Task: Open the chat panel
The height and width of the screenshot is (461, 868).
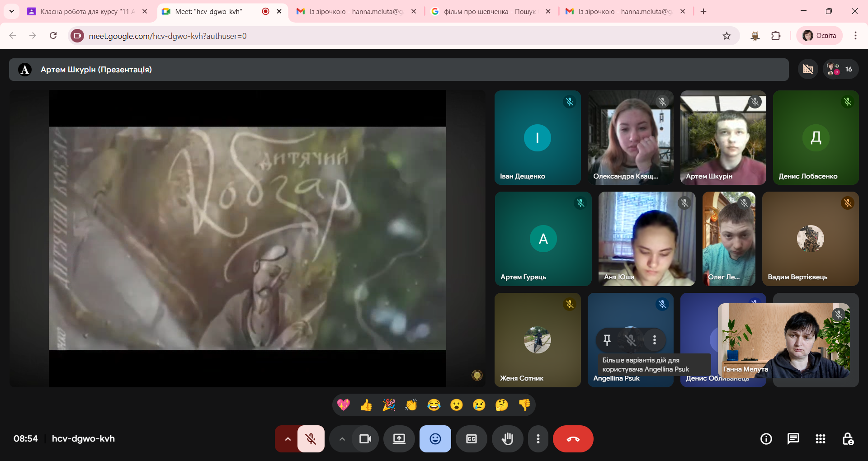Action: (x=793, y=439)
